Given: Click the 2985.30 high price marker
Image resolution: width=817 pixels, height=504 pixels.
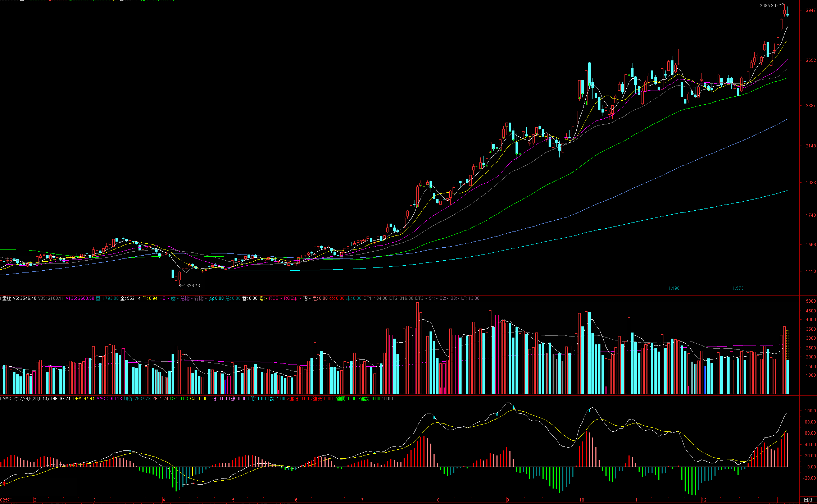Looking at the screenshot, I should click(x=768, y=6).
